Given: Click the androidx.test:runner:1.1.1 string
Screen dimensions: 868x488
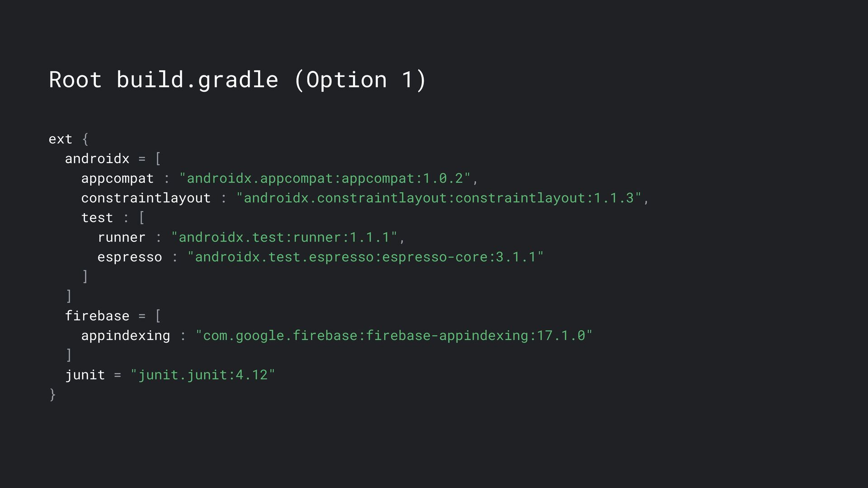Looking at the screenshot, I should pyautogui.click(x=284, y=237).
